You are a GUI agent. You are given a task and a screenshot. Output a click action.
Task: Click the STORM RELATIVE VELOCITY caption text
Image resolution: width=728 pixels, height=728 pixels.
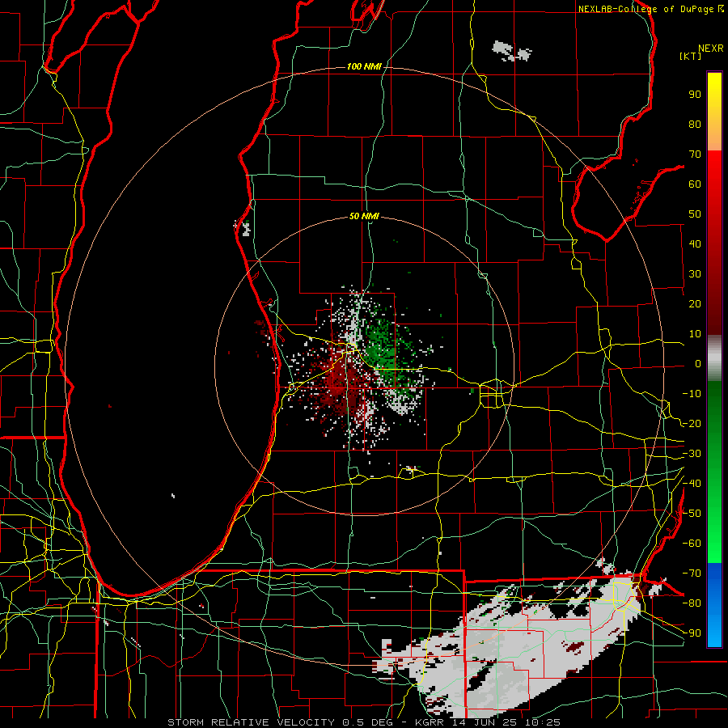[x=251, y=722]
